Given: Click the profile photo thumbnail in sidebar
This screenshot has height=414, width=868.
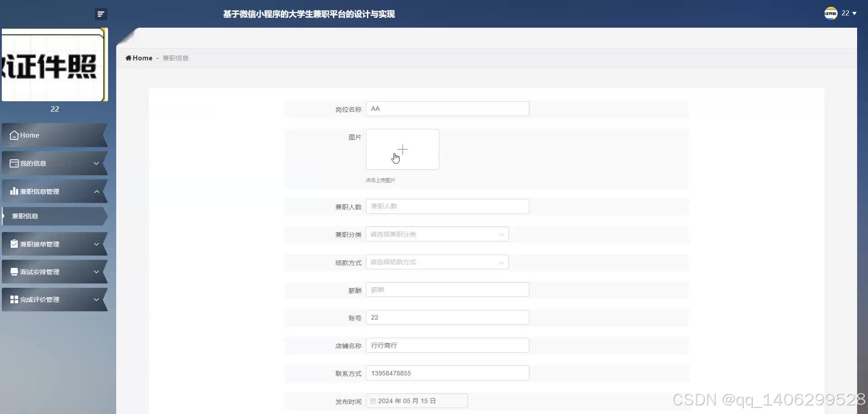Looking at the screenshot, I should (x=54, y=64).
